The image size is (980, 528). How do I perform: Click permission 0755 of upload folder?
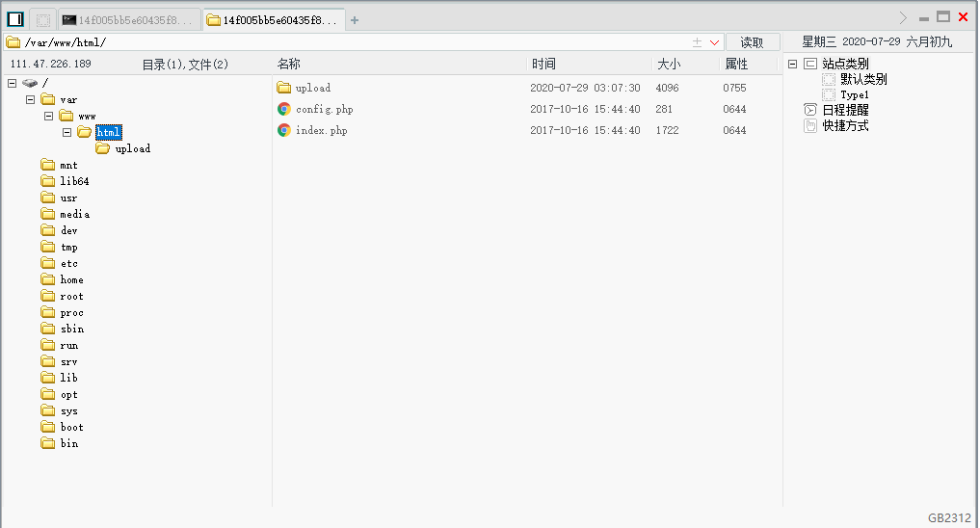click(x=734, y=88)
